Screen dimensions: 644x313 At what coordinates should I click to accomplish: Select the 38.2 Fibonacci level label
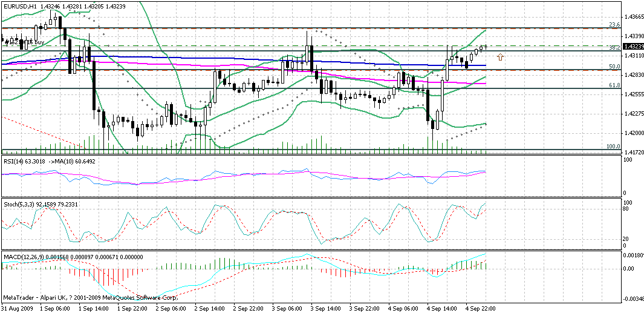(614, 48)
